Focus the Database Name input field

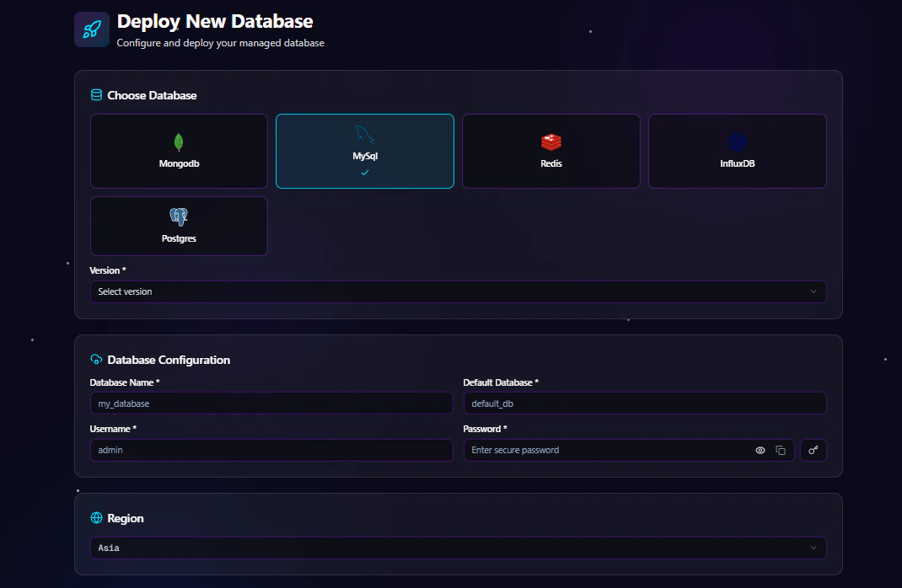(271, 404)
